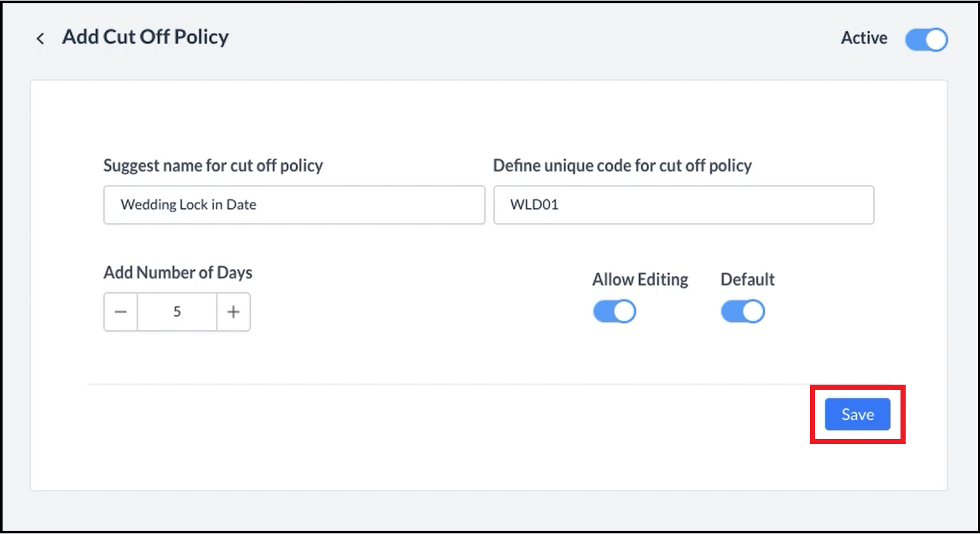Click the Define unique code label

[622, 166]
